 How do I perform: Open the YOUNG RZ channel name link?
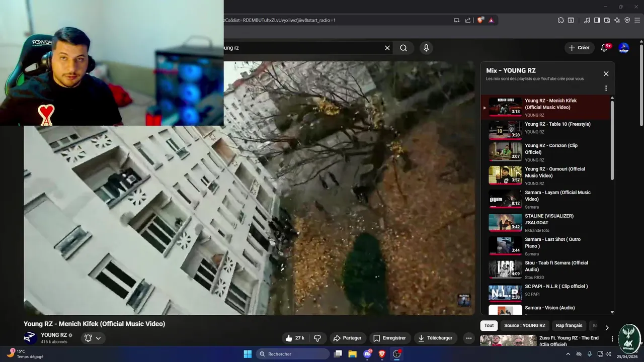pos(54,335)
